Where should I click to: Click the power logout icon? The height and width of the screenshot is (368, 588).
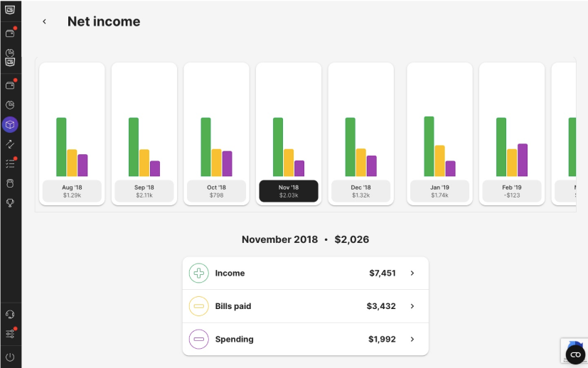click(x=10, y=357)
